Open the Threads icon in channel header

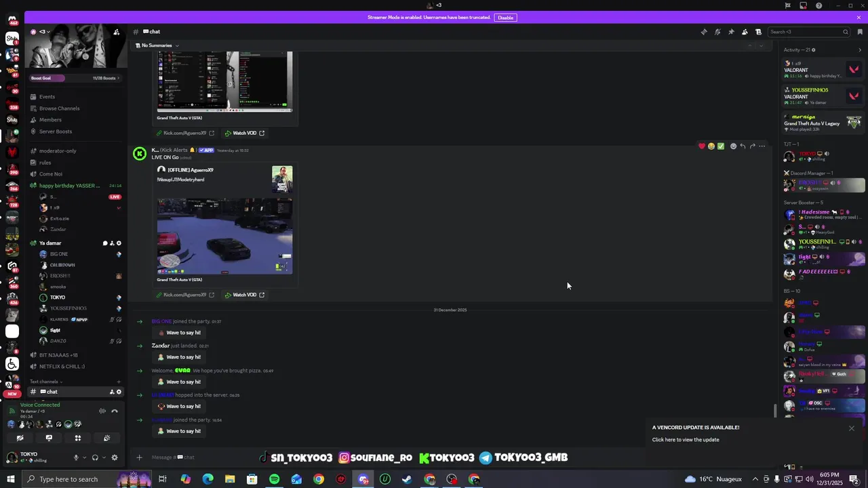click(704, 32)
